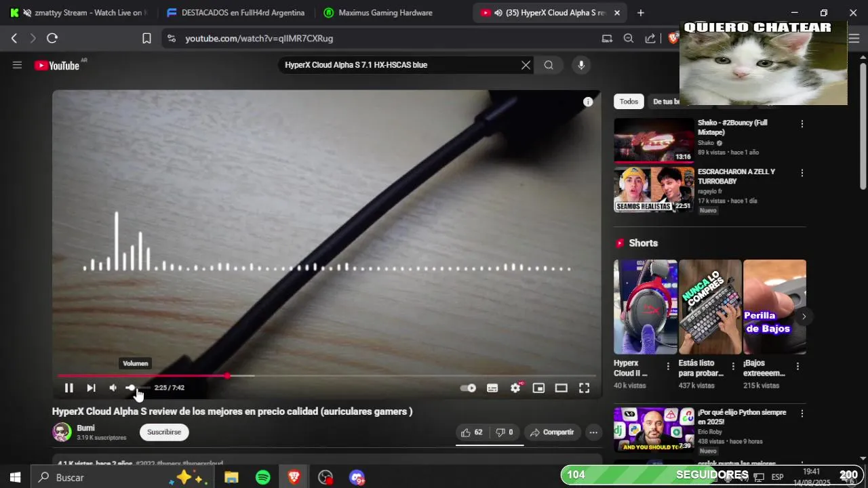Switch to zmattyy Stream Kick tab
The width and height of the screenshot is (868, 488).
(x=79, y=13)
